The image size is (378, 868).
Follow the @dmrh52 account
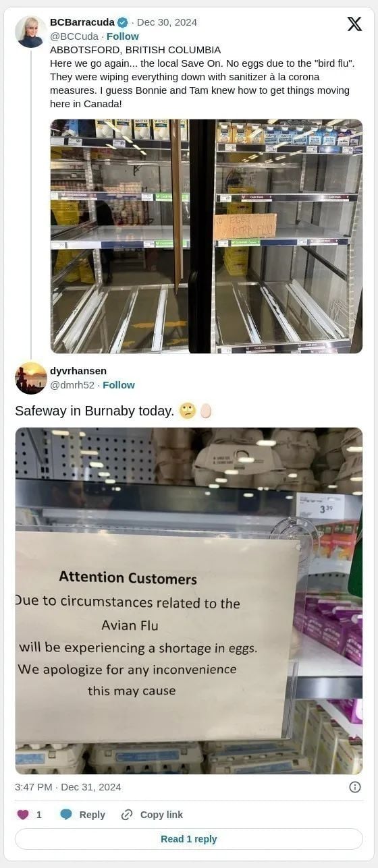tap(119, 384)
